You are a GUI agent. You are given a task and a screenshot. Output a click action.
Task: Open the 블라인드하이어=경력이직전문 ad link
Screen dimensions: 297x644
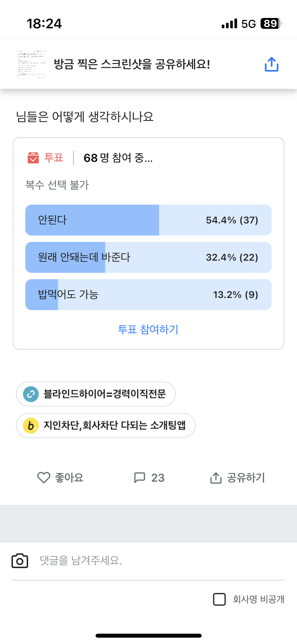tap(105, 394)
